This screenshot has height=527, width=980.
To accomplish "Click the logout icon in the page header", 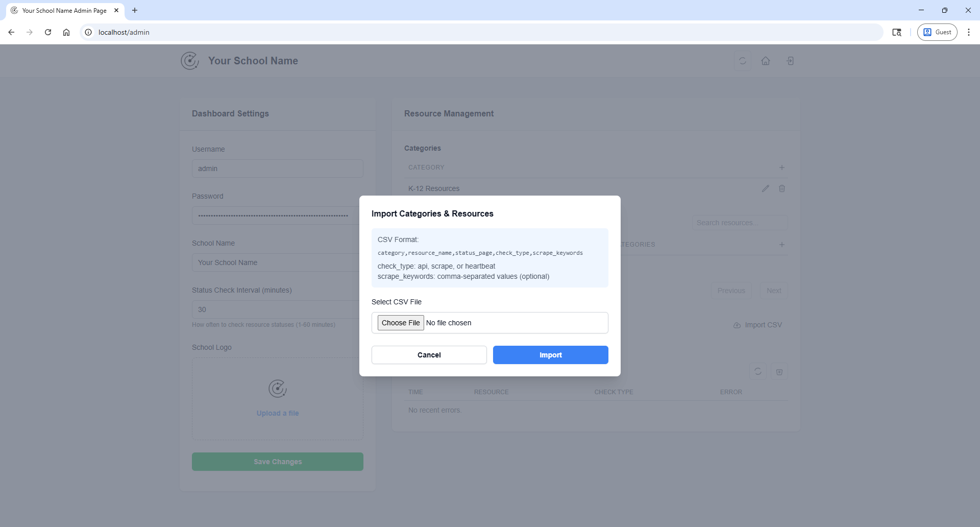I will point(790,61).
